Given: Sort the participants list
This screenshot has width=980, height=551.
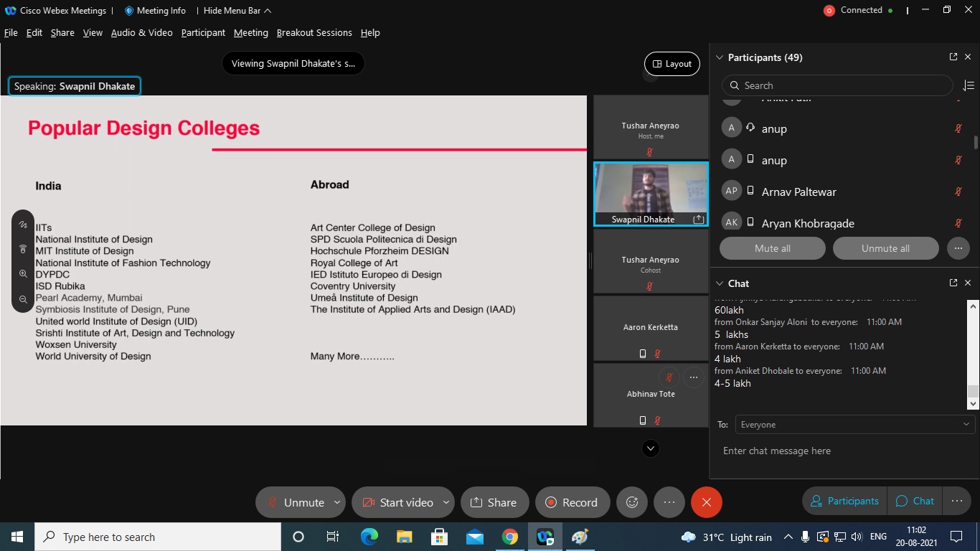Looking at the screenshot, I should pos(968,85).
